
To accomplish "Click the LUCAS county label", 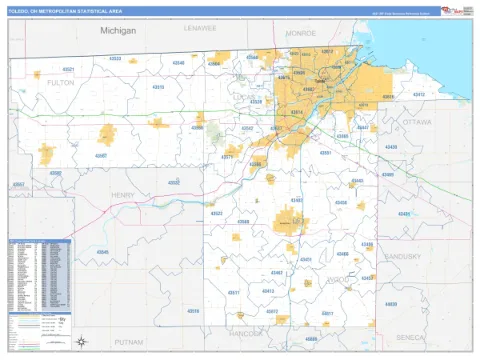I will (244, 97).
